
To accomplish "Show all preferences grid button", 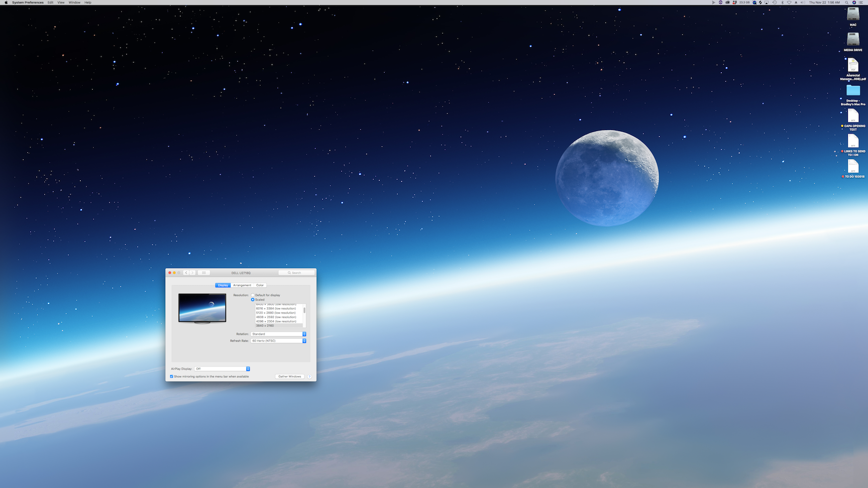I will 203,273.
